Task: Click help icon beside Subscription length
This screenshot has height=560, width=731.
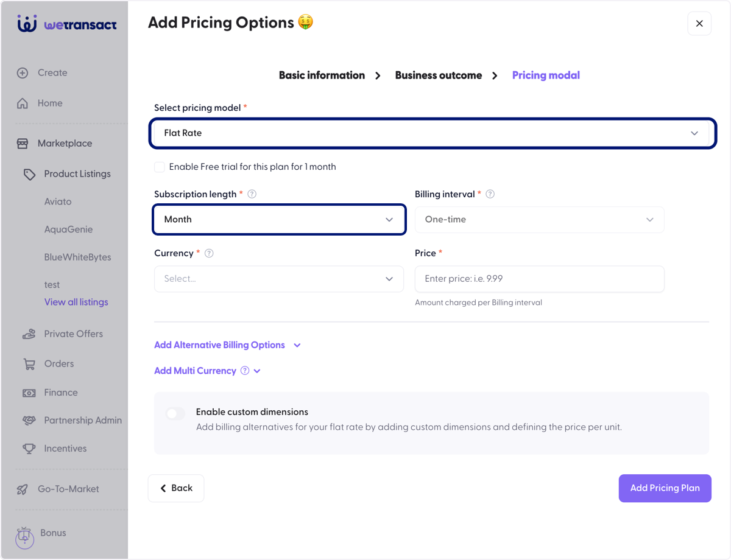Action: 252,194
